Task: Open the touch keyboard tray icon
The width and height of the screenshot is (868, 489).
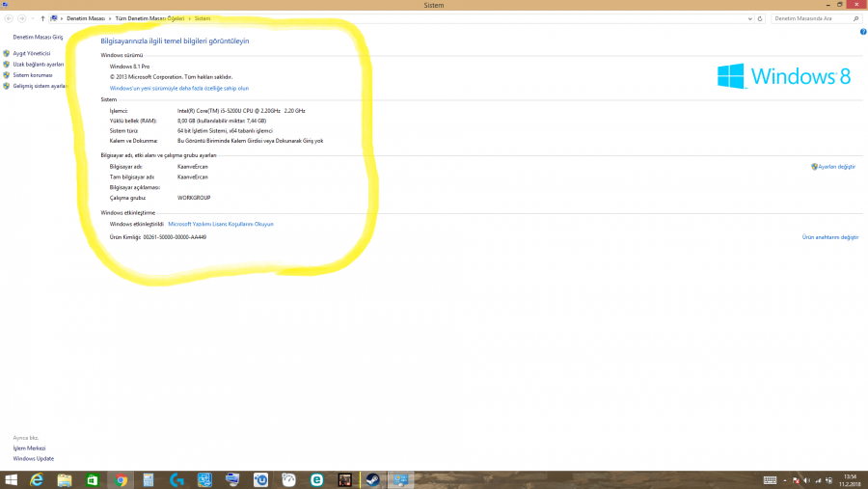Action: tap(770, 480)
